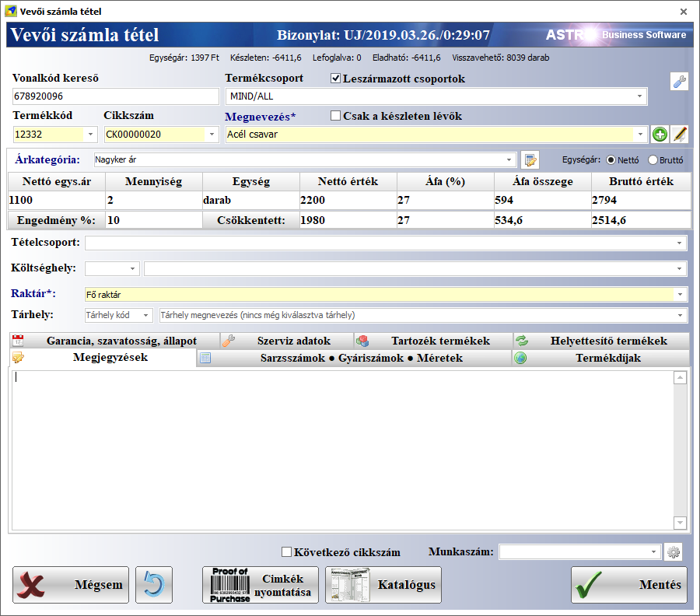Select the Bruttó unit price radio button
The height and width of the screenshot is (616, 700).
653,159
